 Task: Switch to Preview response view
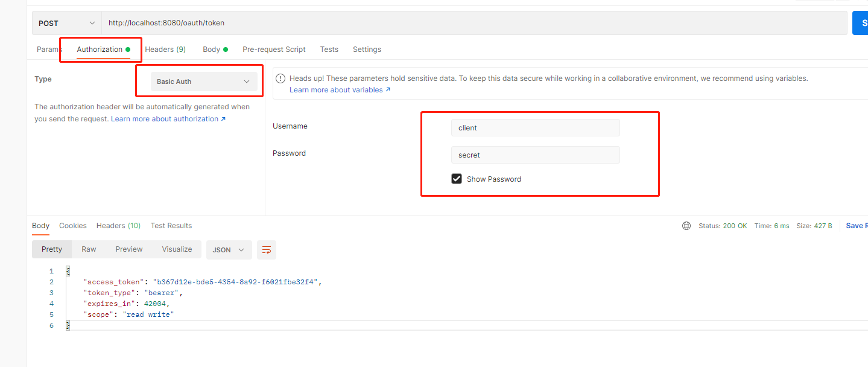tap(129, 249)
